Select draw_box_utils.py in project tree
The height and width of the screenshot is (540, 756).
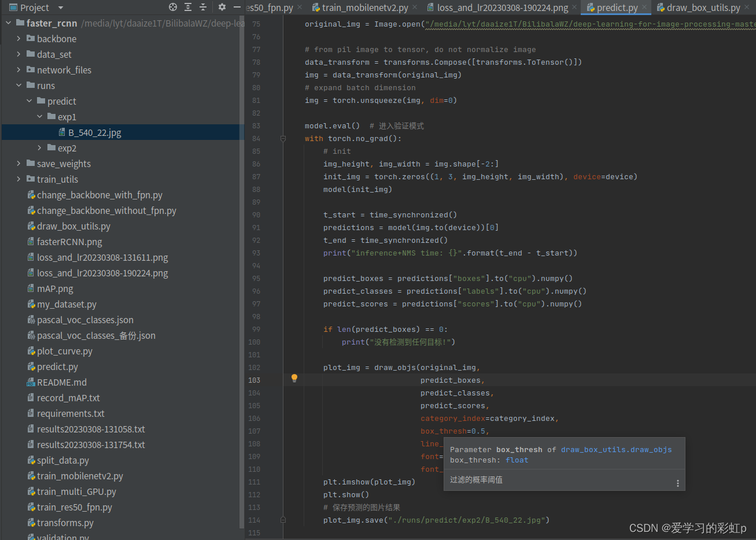[x=73, y=226]
